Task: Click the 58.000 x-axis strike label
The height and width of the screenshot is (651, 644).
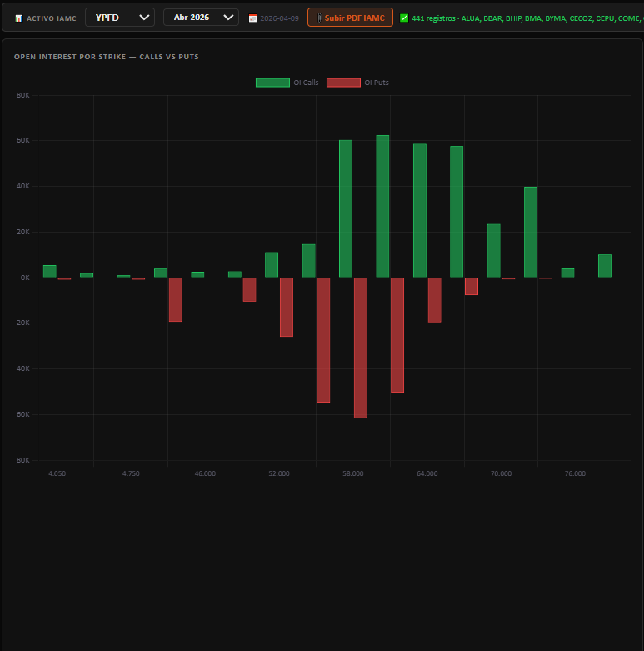Action: pos(353,473)
